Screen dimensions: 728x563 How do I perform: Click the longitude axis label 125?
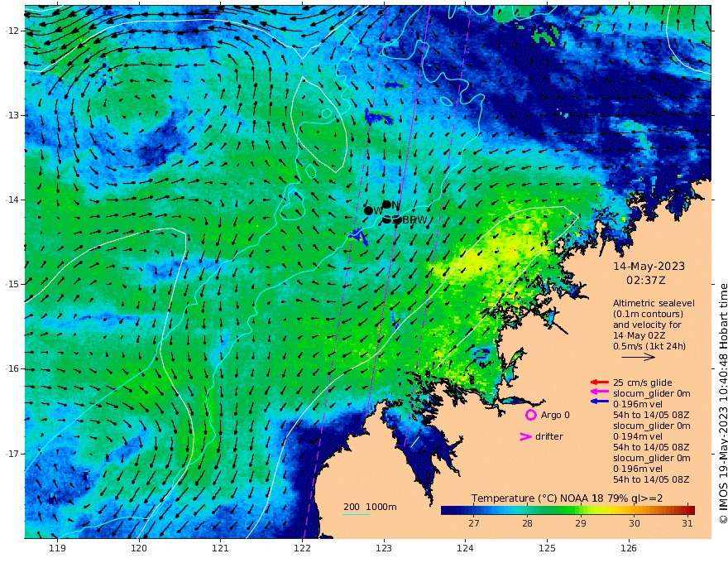click(547, 548)
